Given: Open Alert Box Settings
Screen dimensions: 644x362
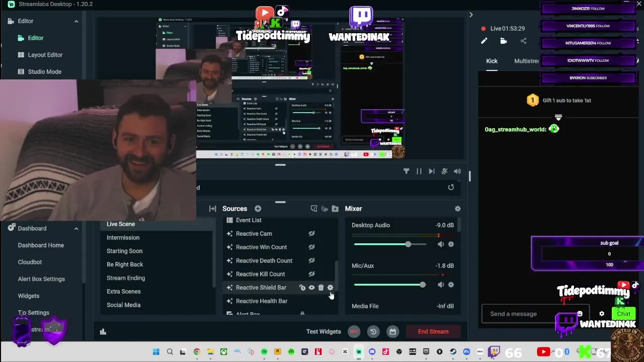Looking at the screenshot, I should (41, 279).
